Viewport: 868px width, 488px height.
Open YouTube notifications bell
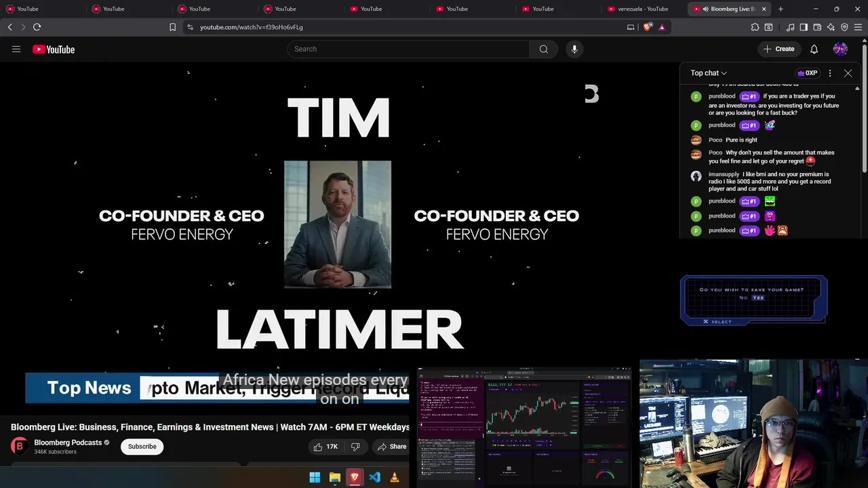pyautogui.click(x=814, y=49)
